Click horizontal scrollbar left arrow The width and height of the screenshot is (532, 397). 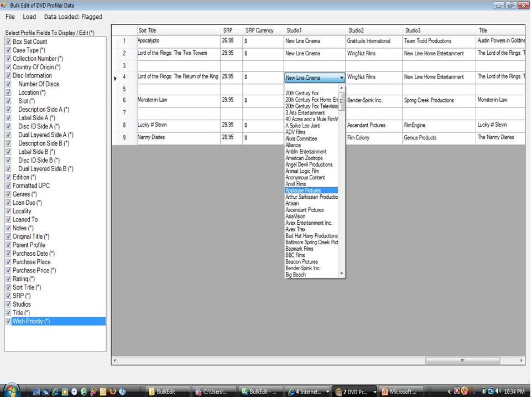[x=114, y=360]
